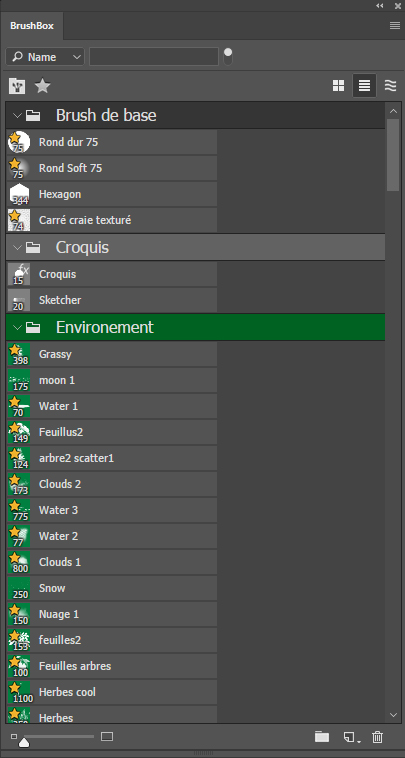Click the 'Sketcher' brush name text
The height and width of the screenshot is (758, 405).
60,300
